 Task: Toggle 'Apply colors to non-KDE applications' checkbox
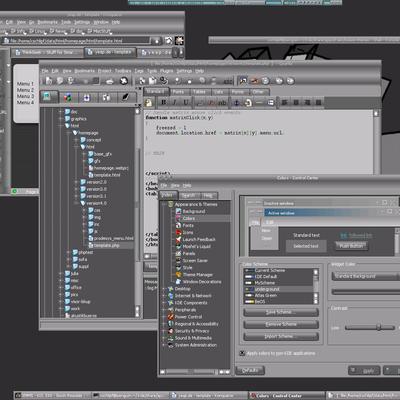pyautogui.click(x=242, y=353)
